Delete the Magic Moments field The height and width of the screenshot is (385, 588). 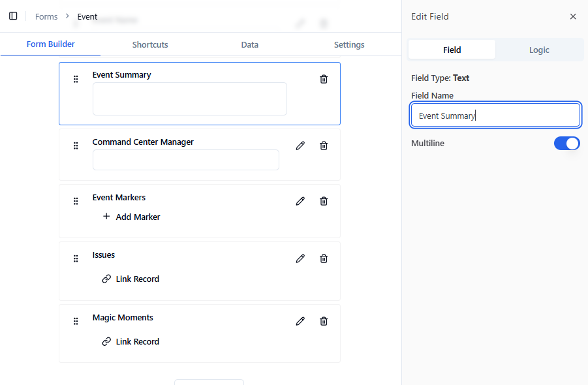324,321
